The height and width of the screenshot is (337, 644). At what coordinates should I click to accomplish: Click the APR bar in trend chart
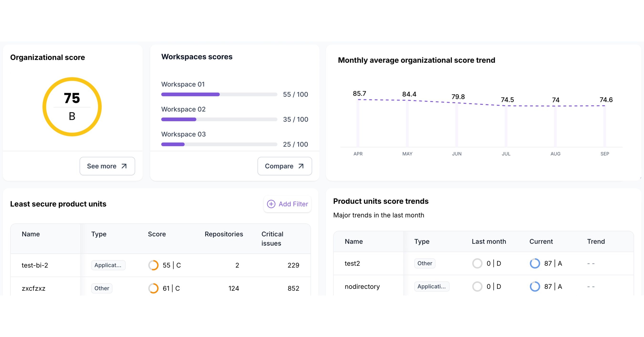358,123
